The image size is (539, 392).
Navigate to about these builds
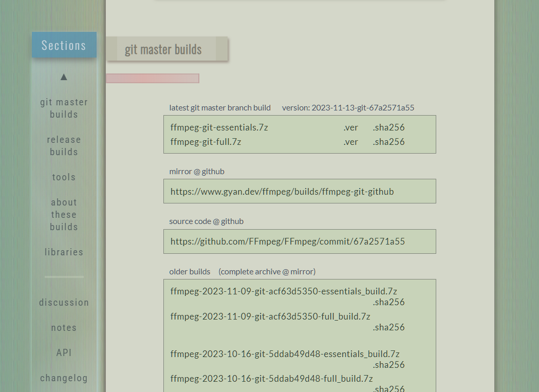click(64, 215)
